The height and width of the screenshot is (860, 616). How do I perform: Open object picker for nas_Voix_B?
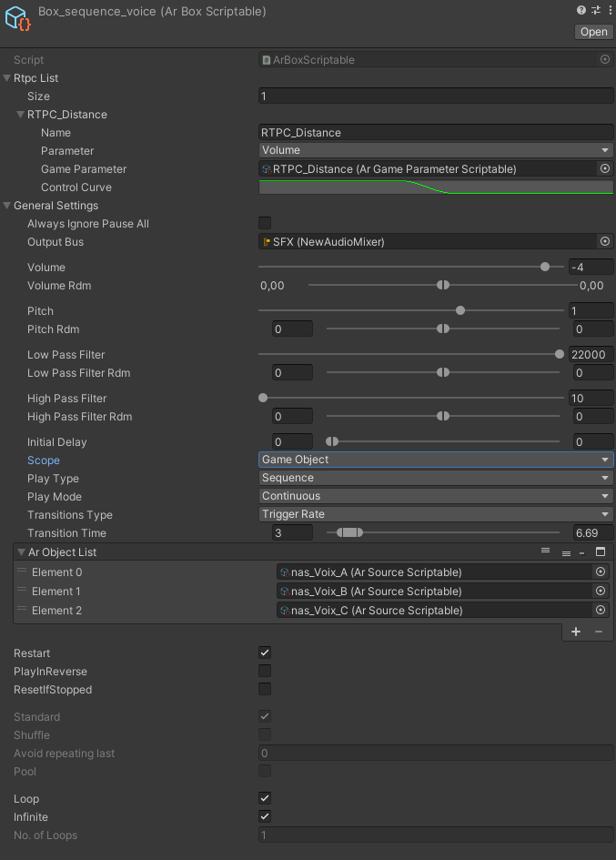601,591
